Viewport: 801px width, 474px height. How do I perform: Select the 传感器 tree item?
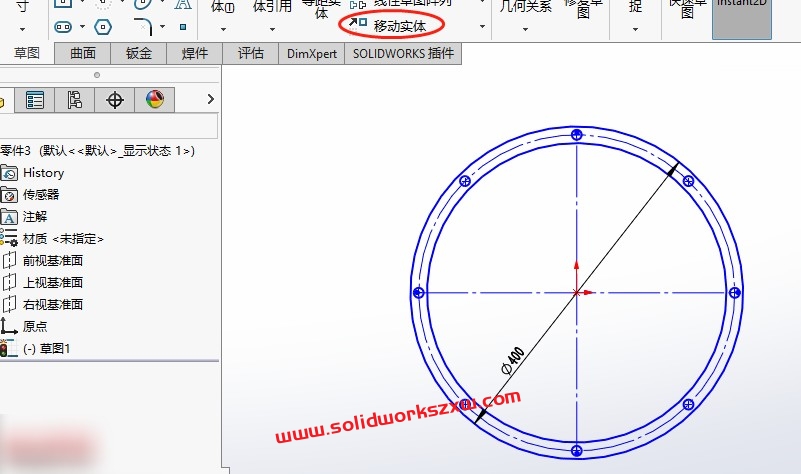tap(41, 195)
